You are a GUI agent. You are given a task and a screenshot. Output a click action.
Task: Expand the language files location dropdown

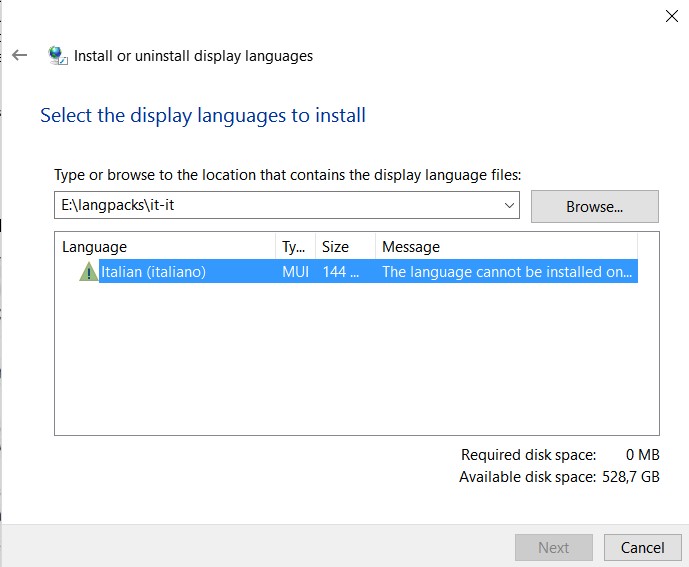pos(509,205)
